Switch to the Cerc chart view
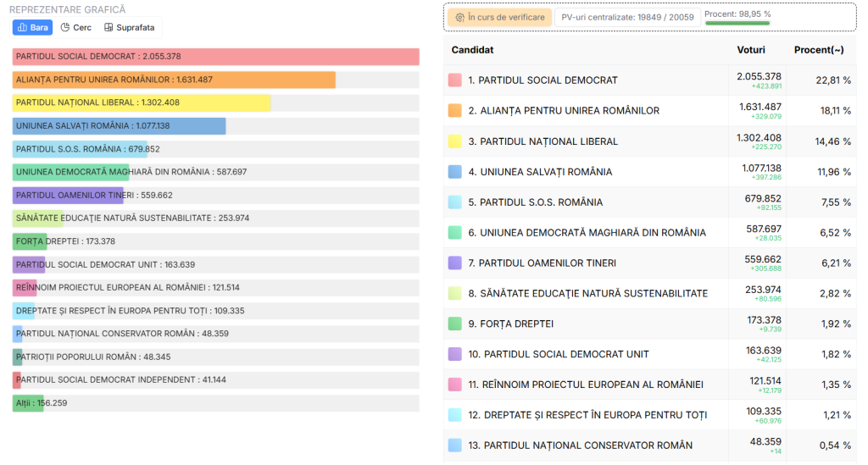The image size is (868, 465). pyautogui.click(x=76, y=27)
